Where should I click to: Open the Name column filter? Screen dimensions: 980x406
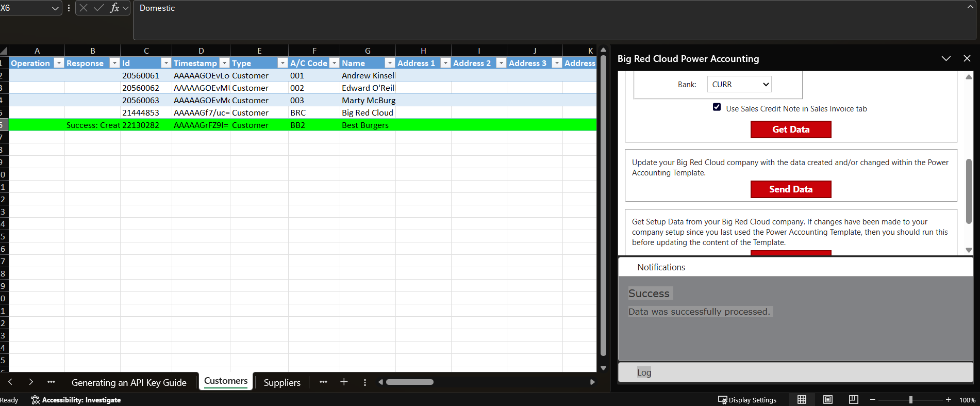[x=390, y=63]
